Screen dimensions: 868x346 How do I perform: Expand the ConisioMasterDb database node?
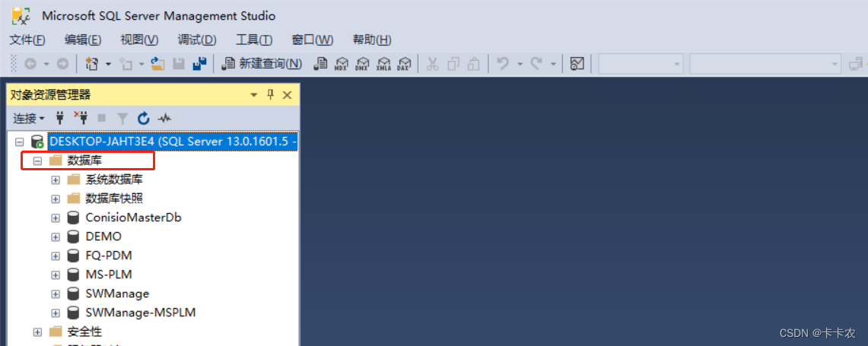(56, 218)
